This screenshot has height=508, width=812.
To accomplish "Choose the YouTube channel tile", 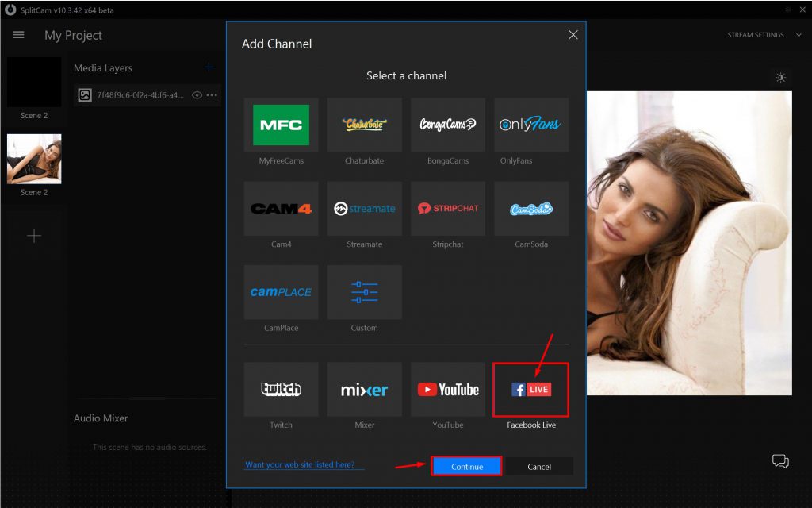I will [448, 389].
